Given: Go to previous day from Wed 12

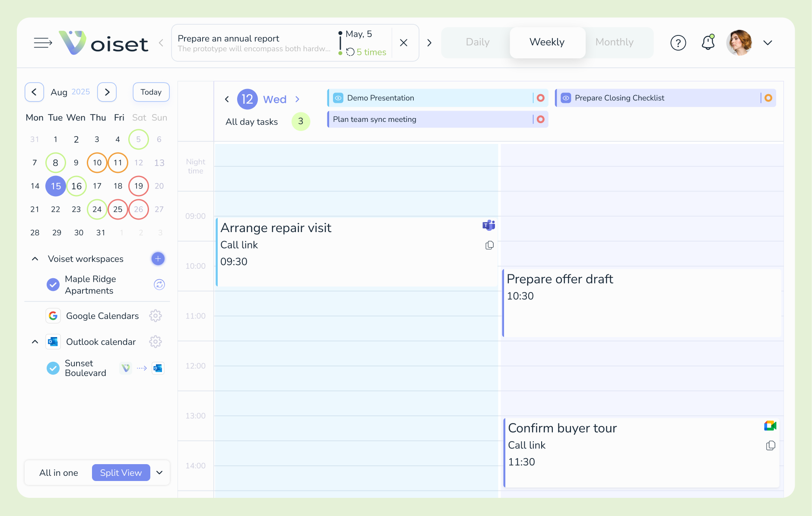Looking at the screenshot, I should [x=227, y=99].
